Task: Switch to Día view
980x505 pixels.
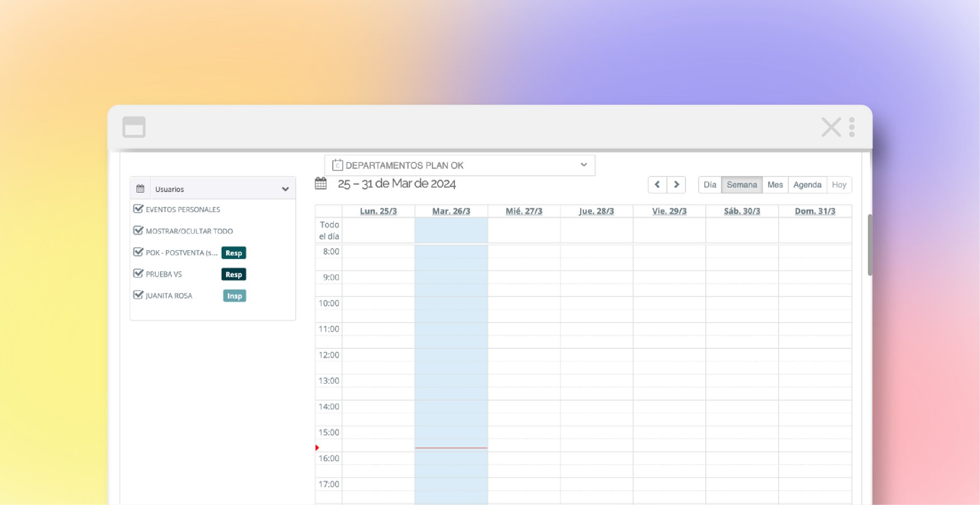Action: [710, 185]
